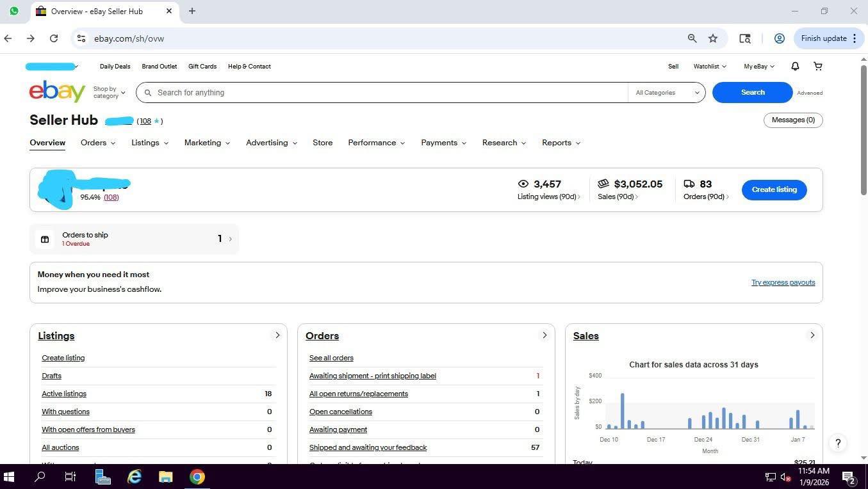Image resolution: width=868 pixels, height=489 pixels.
Task: Open the shopping cart icon
Action: click(818, 66)
